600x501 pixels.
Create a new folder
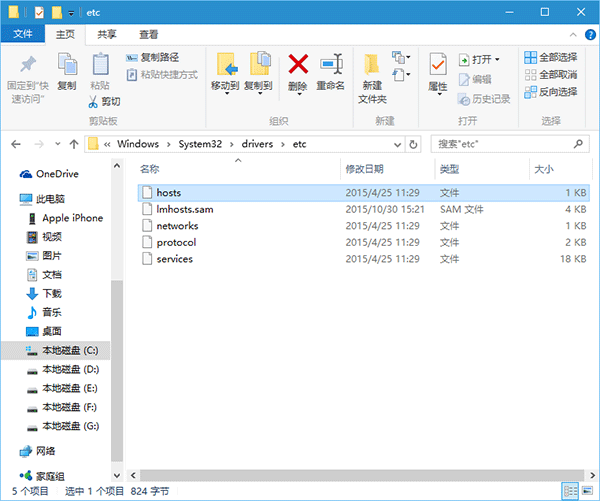point(372,79)
